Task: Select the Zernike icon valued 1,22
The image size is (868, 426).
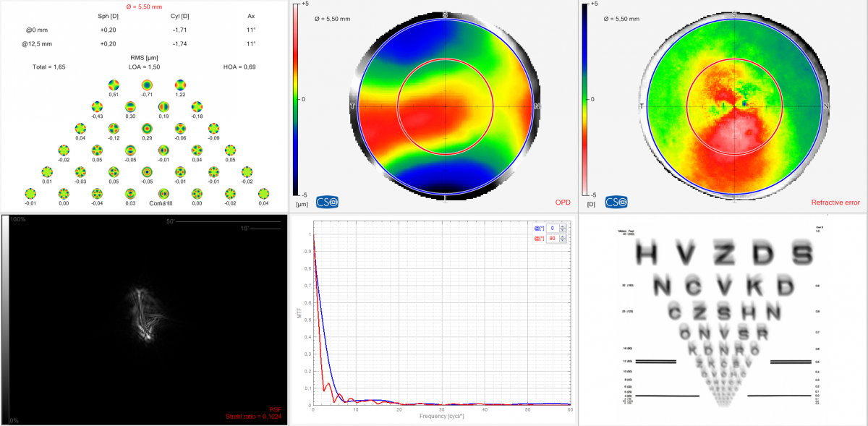Action: [x=180, y=85]
